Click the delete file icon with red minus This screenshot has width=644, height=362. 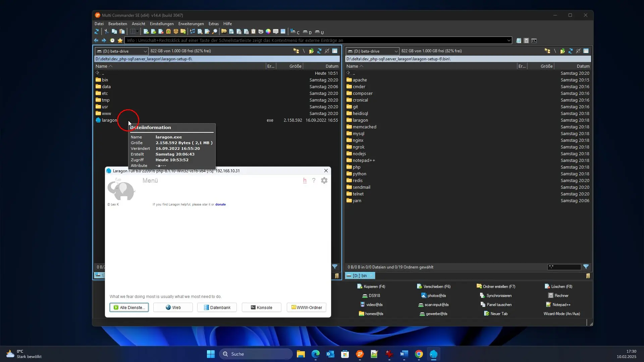161,32
